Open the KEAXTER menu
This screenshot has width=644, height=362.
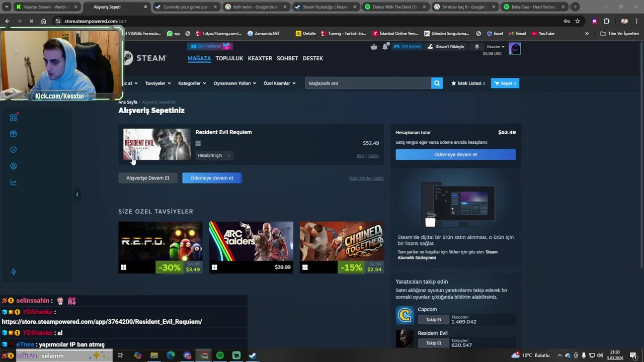[260, 58]
